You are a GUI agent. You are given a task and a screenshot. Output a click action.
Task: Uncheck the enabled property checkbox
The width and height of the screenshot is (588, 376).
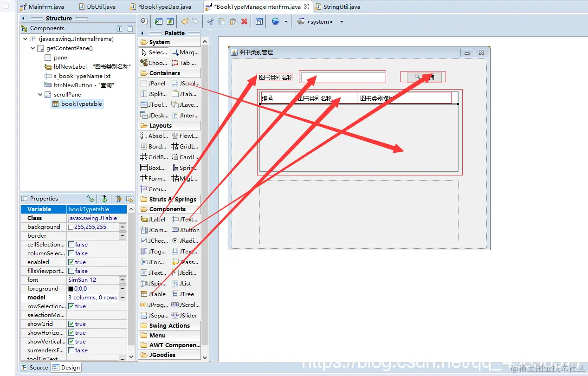click(71, 262)
